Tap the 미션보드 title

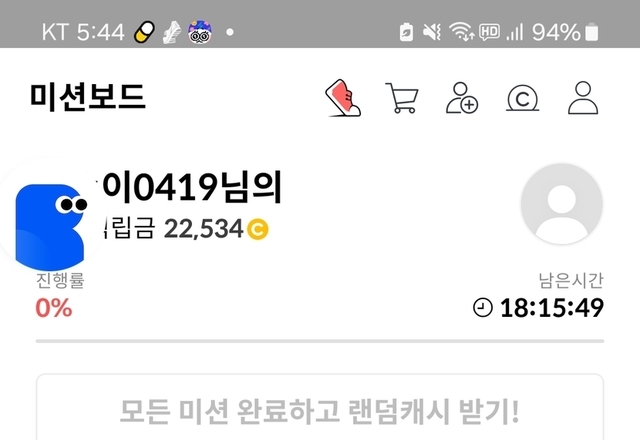(87, 97)
